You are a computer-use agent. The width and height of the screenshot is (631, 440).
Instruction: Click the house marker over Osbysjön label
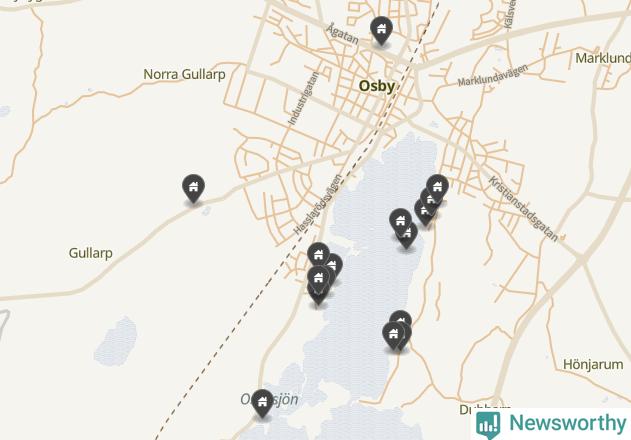click(262, 403)
